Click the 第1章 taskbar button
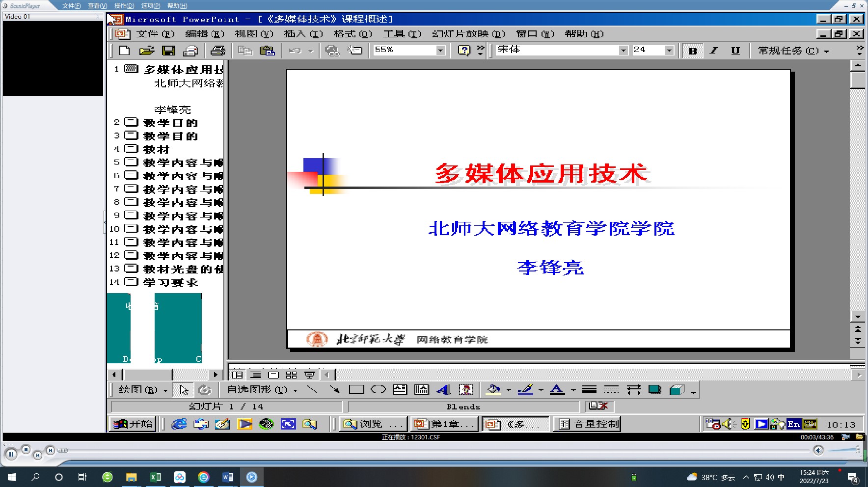 tap(445, 424)
